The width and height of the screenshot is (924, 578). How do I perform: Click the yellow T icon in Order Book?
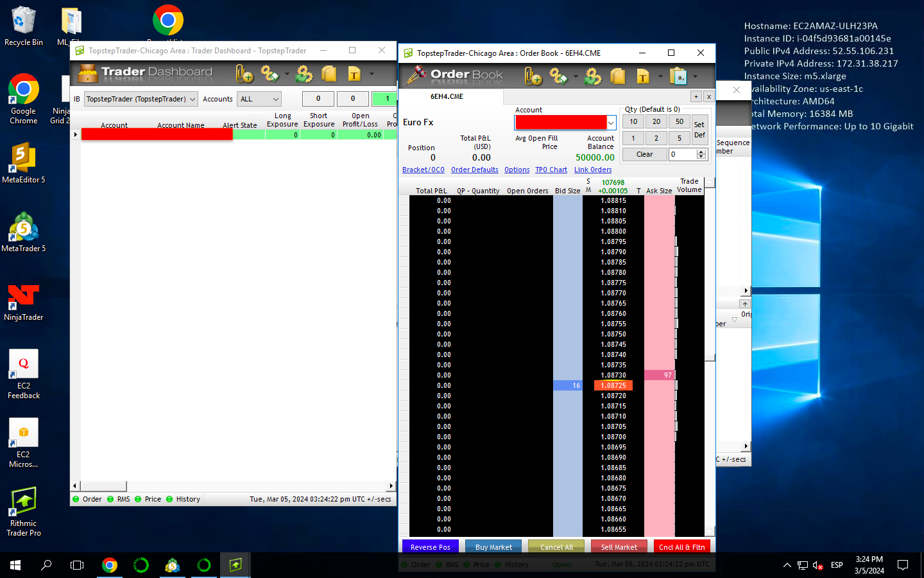pos(643,77)
